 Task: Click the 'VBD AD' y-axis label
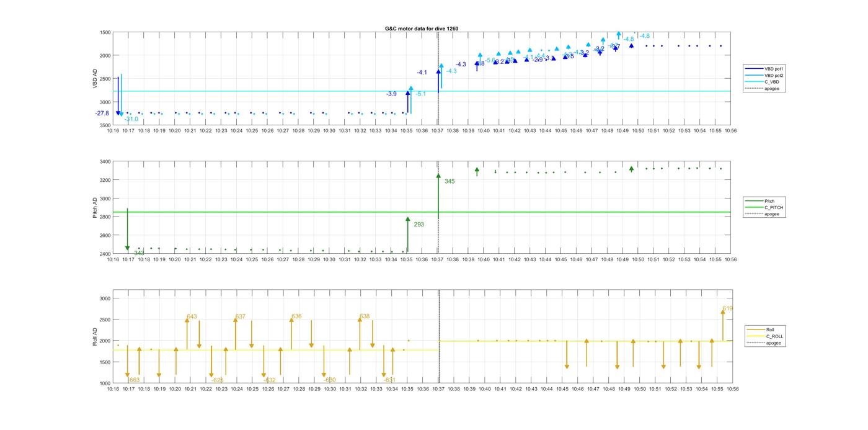pyautogui.click(x=95, y=79)
